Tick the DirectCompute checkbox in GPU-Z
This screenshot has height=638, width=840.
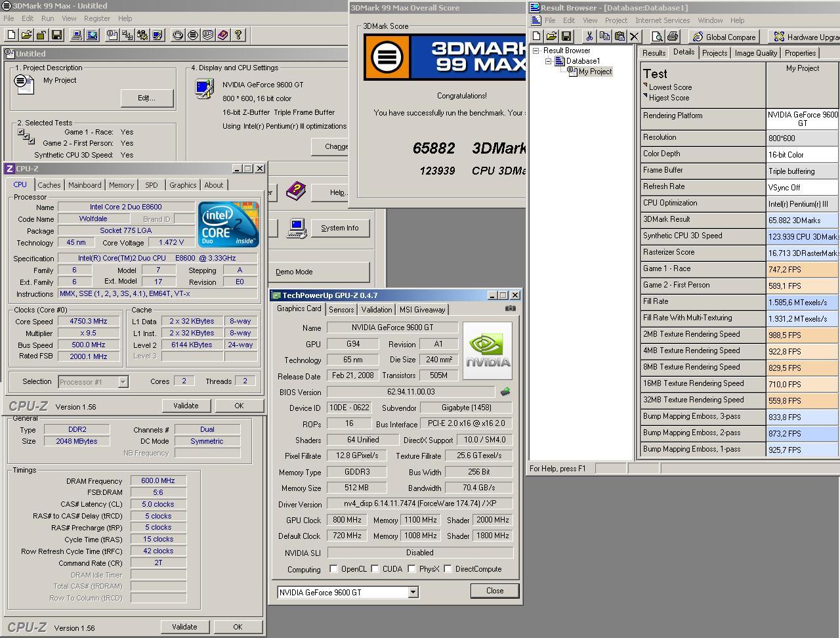point(448,569)
